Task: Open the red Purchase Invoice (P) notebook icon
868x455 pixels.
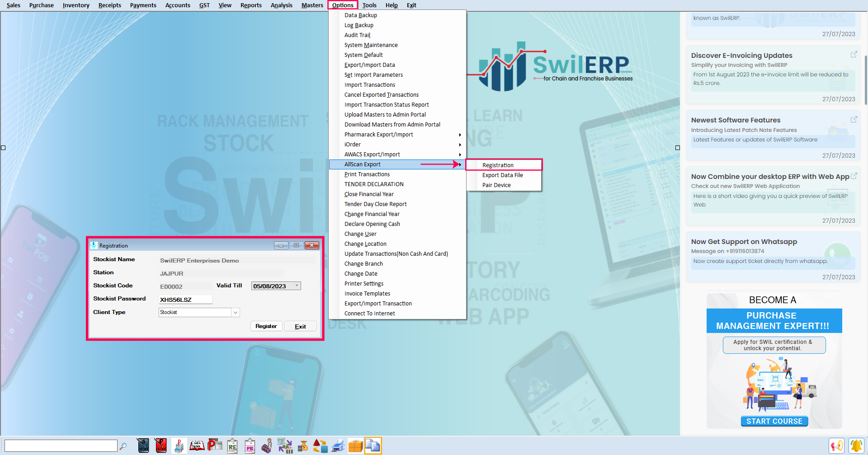Action: 160,446
